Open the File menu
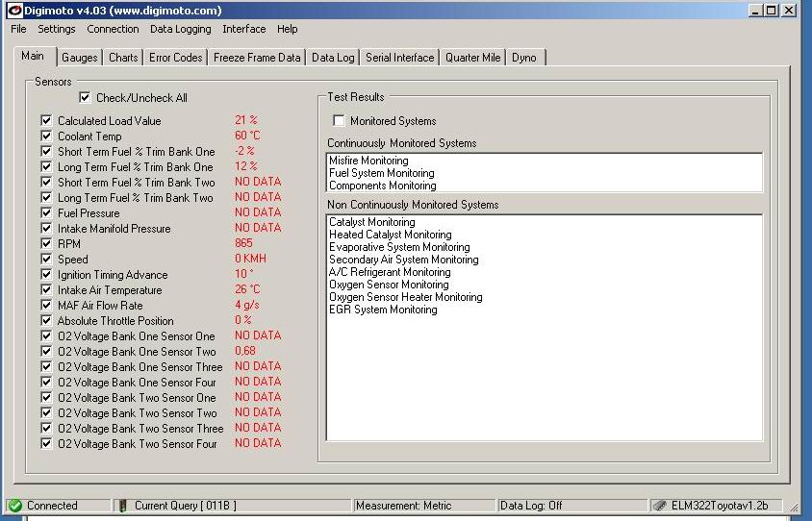812x521 pixels. 18,29
